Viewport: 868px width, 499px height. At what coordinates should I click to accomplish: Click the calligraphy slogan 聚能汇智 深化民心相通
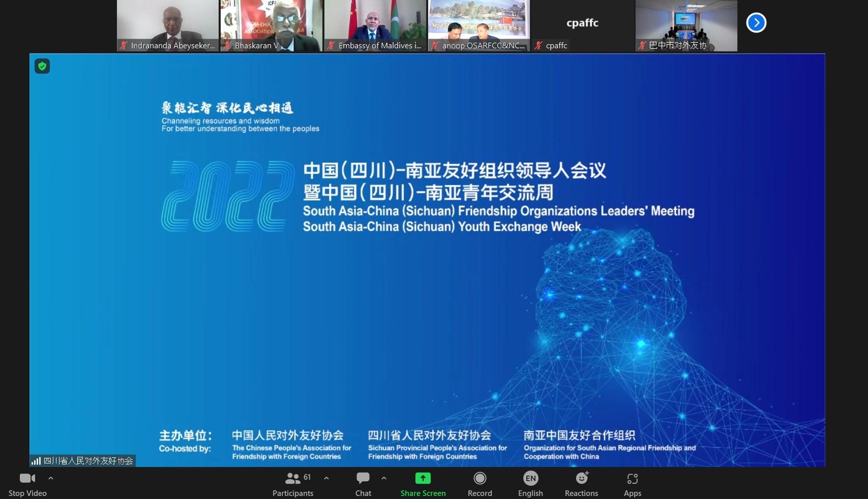(x=227, y=108)
